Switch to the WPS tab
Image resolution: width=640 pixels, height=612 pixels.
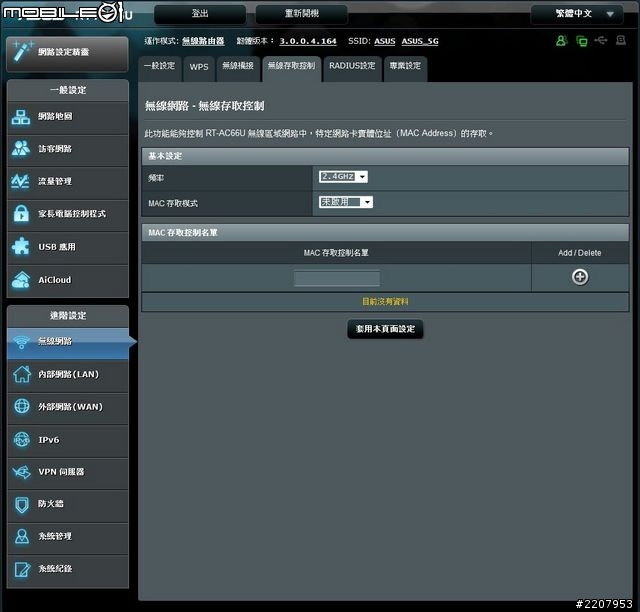pos(199,67)
